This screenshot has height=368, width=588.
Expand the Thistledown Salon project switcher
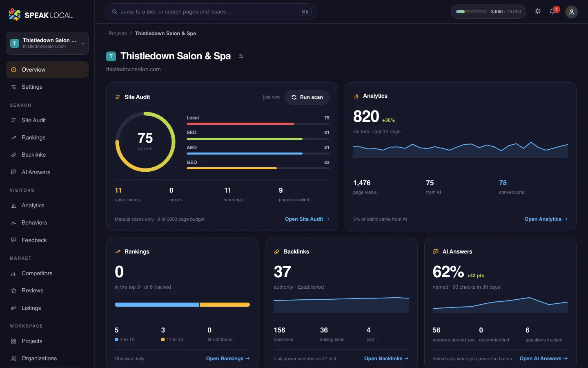(47, 43)
